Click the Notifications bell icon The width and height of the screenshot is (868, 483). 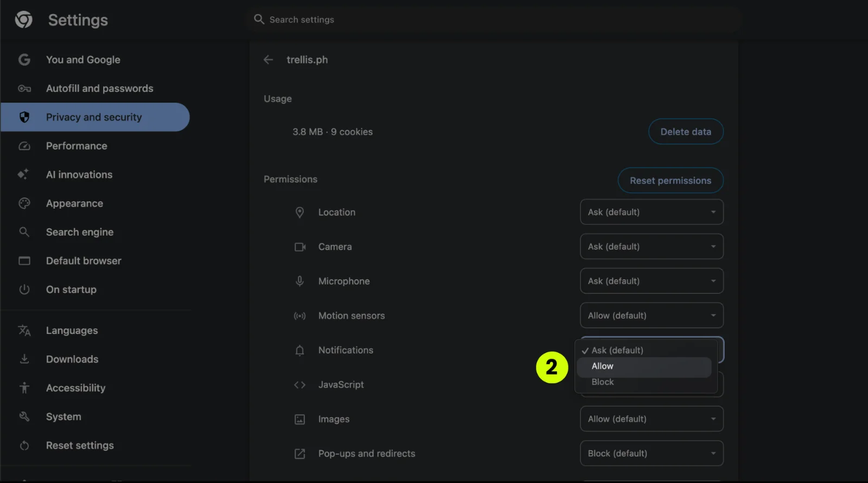299,351
